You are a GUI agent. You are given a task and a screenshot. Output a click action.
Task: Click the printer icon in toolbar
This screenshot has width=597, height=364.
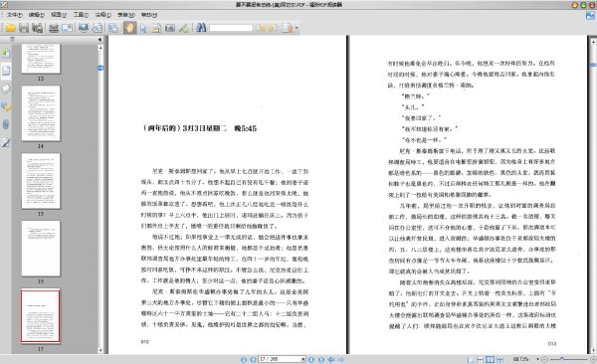click(54, 28)
